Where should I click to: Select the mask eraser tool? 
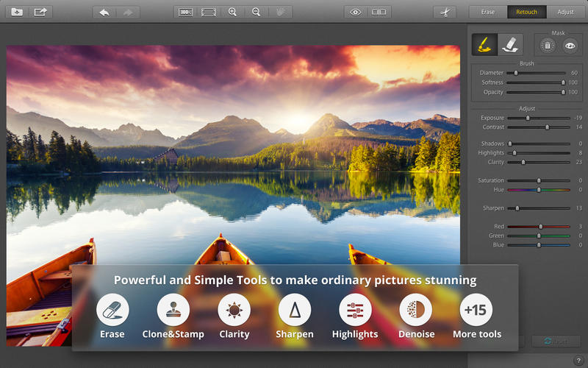510,45
